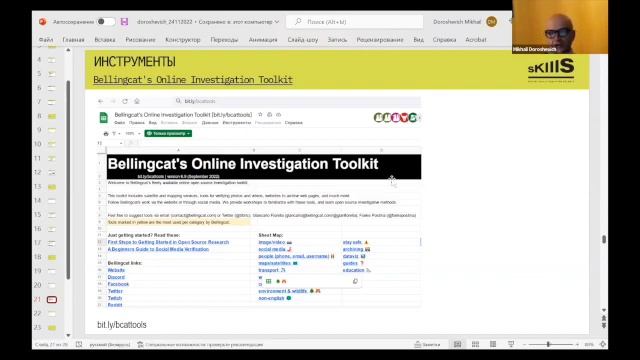Screen dimensions: 640x360
Task: Click slide panel scroll-up arrow
Action: point(68,50)
